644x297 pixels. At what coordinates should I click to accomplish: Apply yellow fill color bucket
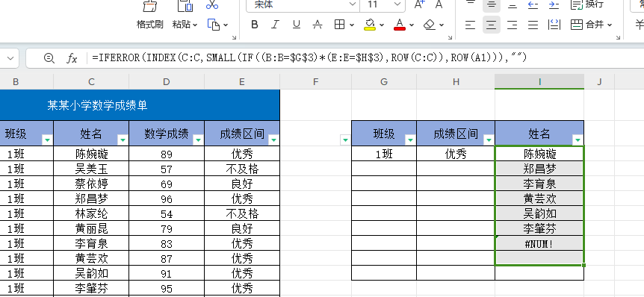pos(370,25)
